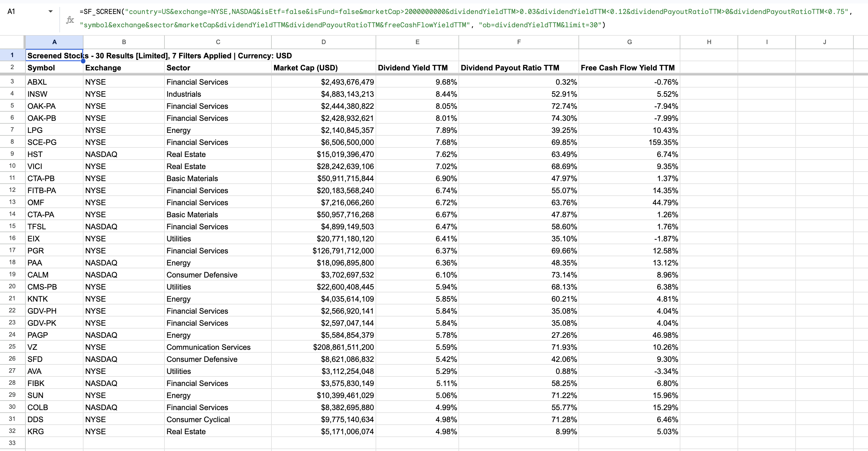Image resolution: width=868 pixels, height=451 pixels.
Task: Select the KRG symbol cell
Action: [54, 431]
